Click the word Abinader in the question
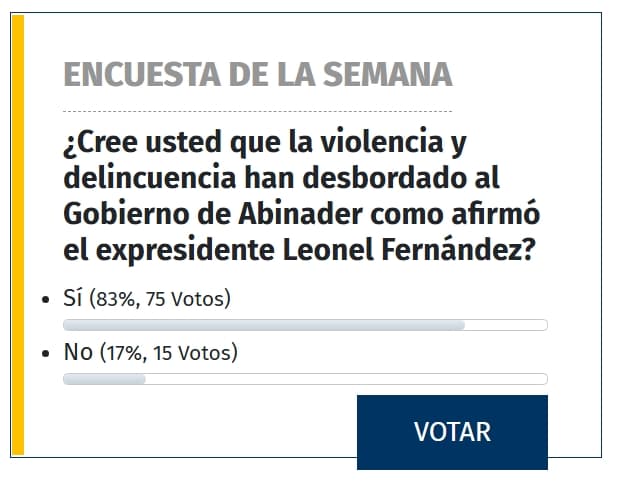Image resolution: width=626 pixels, height=487 pixels. [x=300, y=214]
